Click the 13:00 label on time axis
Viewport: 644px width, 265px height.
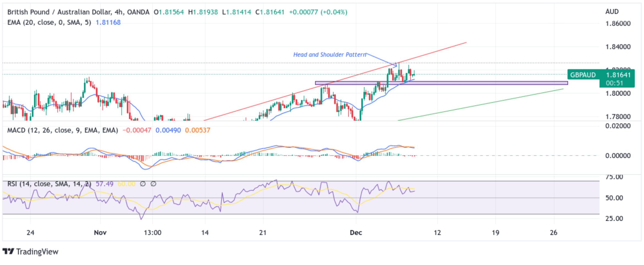[x=153, y=233]
